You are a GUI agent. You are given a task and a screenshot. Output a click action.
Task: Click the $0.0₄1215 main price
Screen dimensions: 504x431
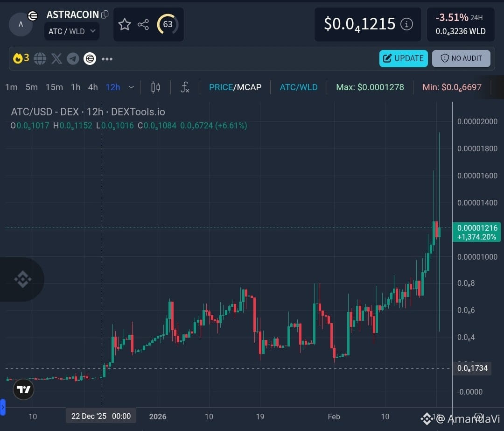pos(359,24)
